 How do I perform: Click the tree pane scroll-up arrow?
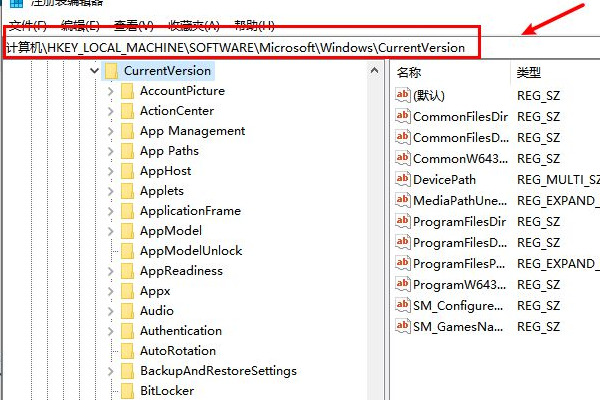pyautogui.click(x=375, y=70)
